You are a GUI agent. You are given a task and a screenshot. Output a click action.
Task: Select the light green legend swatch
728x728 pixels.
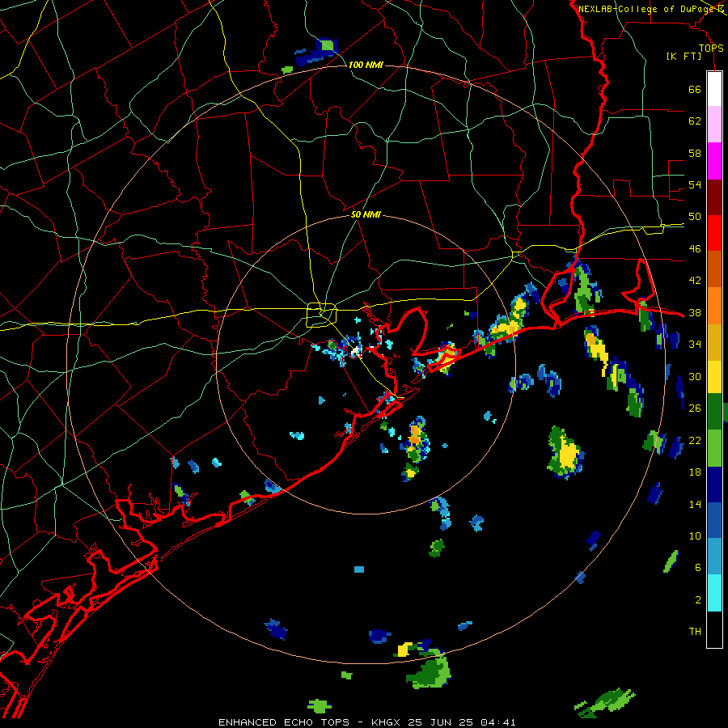tap(714, 448)
